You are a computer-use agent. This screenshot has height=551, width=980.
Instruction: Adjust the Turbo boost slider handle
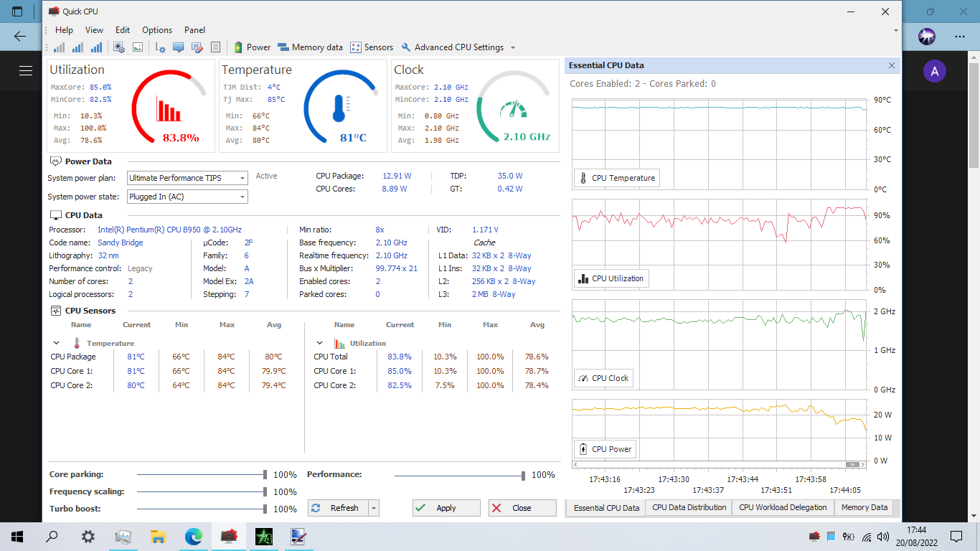click(x=265, y=509)
